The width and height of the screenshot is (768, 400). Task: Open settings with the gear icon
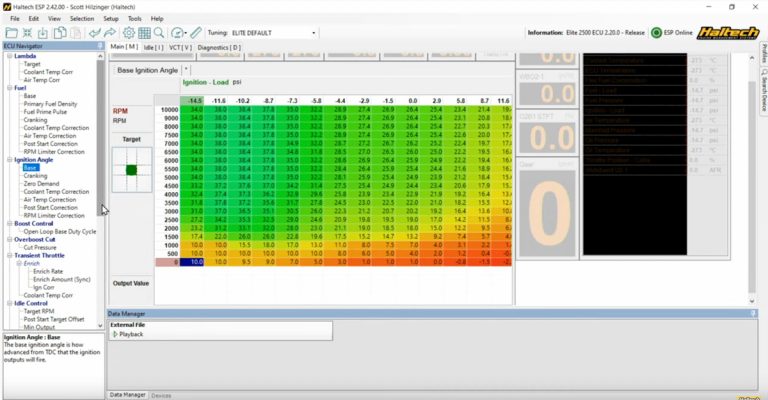click(128, 33)
